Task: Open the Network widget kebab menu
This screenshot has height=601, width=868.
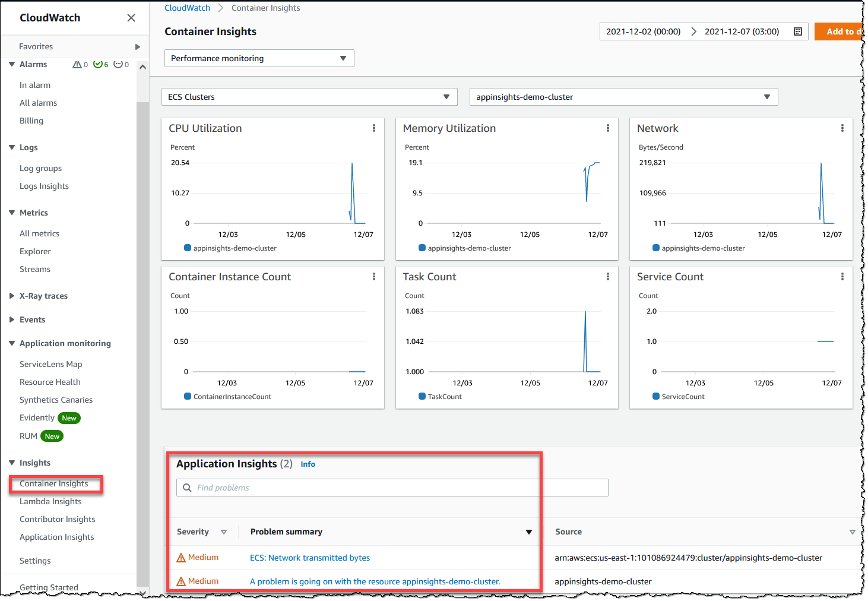Action: point(842,128)
